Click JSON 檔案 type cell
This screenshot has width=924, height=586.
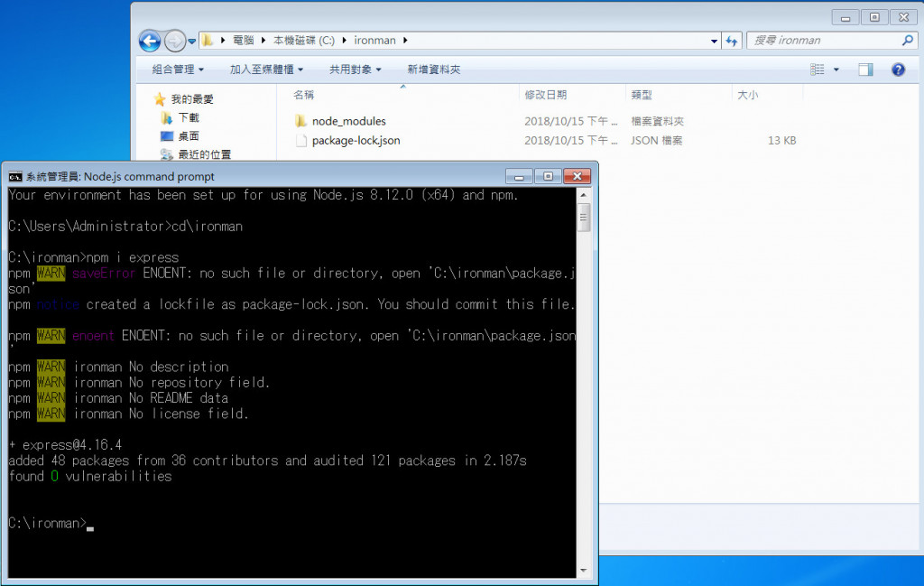pos(656,140)
